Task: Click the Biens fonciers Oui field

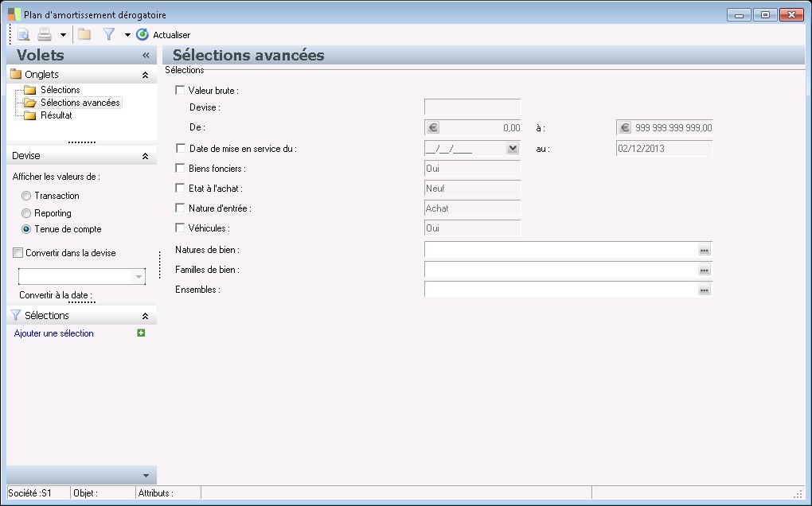Action: pos(472,168)
